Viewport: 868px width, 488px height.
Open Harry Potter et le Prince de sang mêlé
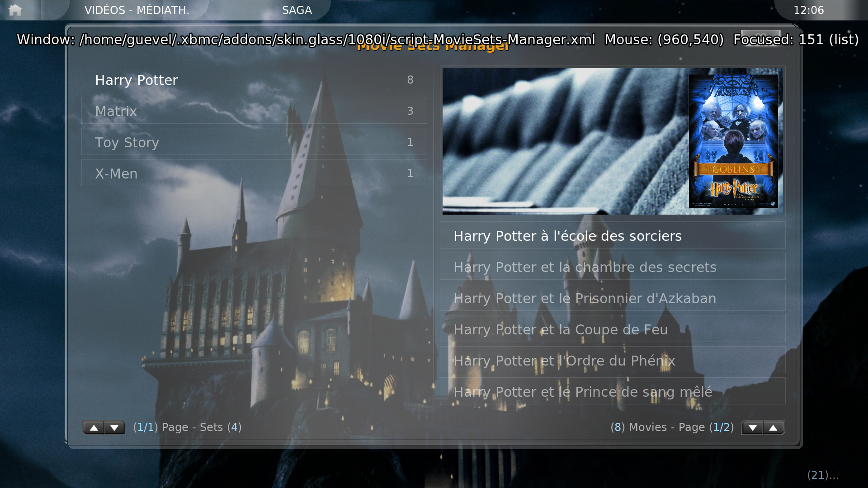(x=613, y=391)
